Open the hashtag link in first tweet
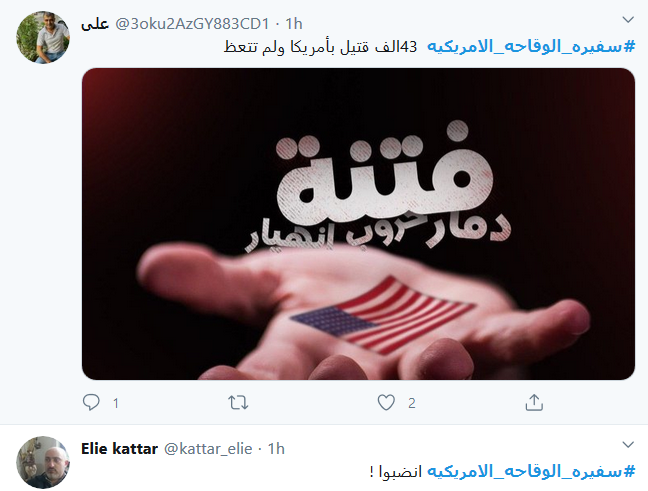Image resolution: width=648 pixels, height=491 pixels. [x=531, y=46]
